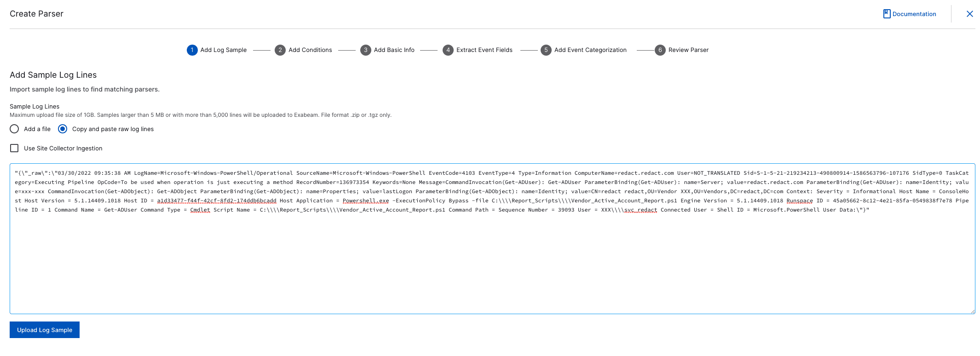Viewport: 980px width, 356px height.
Task: Open the Documentation link
Action: (x=914, y=14)
